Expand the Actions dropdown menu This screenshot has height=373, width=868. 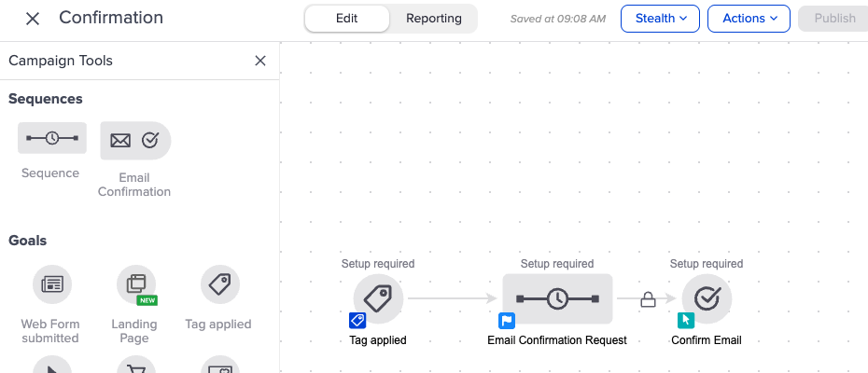click(749, 19)
